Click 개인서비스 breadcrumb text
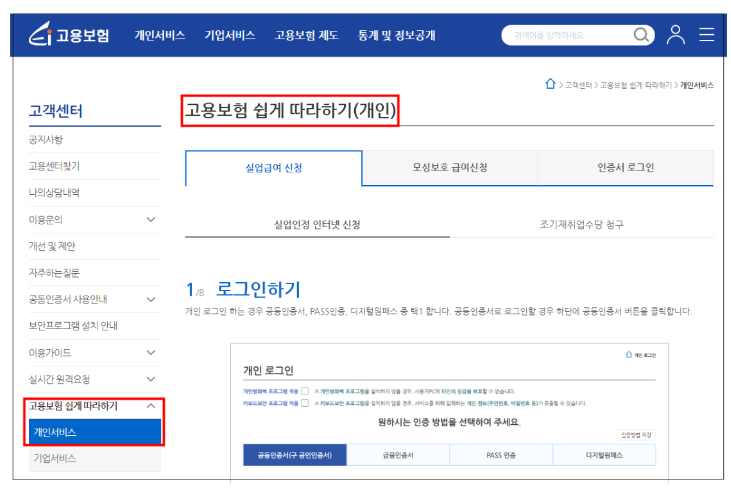The height and width of the screenshot is (492, 731). coord(697,85)
